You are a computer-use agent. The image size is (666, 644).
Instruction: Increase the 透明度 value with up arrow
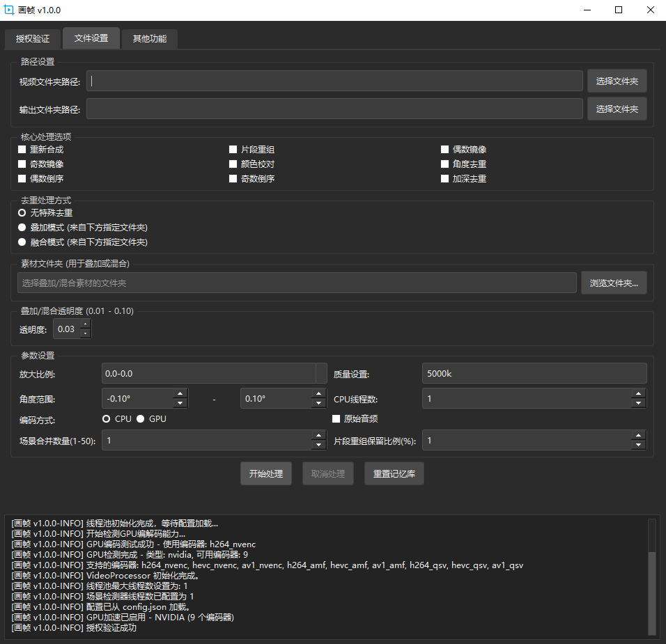tap(85, 324)
